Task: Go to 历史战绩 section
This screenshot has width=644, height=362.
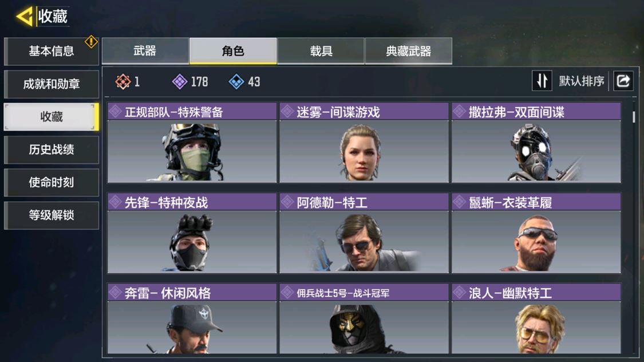Action: click(x=52, y=149)
